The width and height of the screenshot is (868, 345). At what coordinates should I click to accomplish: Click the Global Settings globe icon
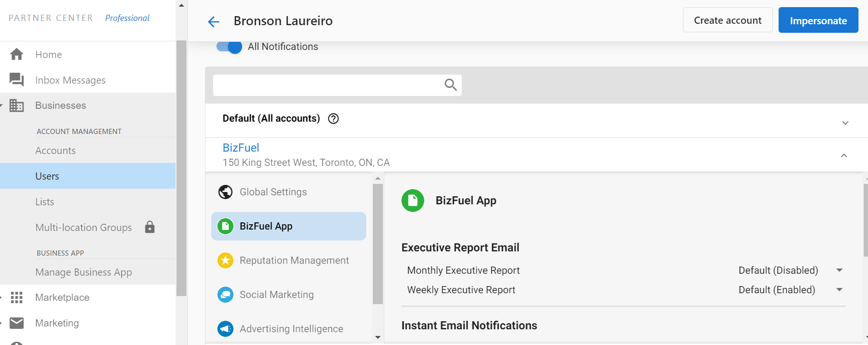coord(225,192)
